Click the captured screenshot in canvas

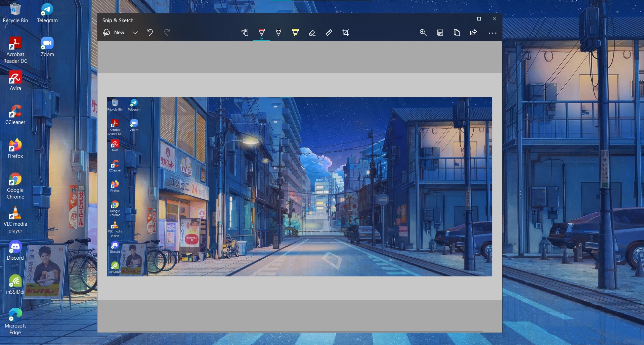pyautogui.click(x=299, y=186)
